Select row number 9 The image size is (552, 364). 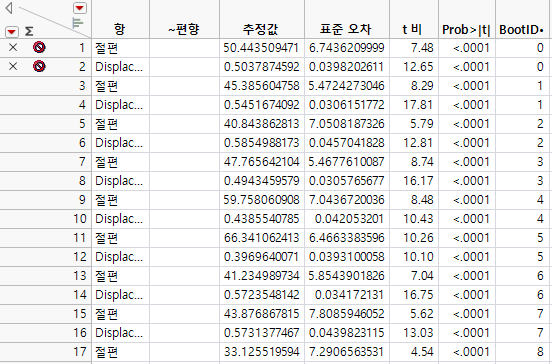(82, 200)
